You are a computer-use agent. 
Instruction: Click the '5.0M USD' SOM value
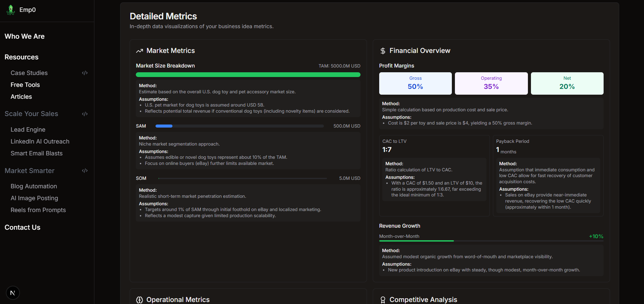350,178
